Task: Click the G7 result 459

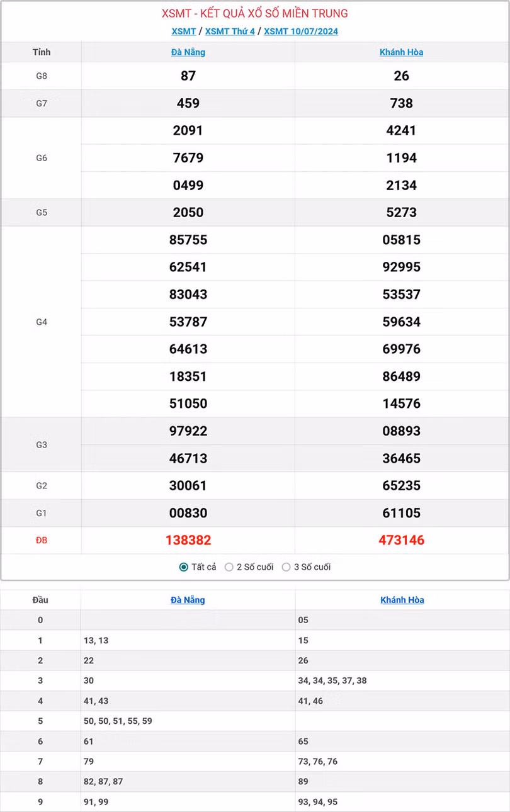Action: click(188, 103)
